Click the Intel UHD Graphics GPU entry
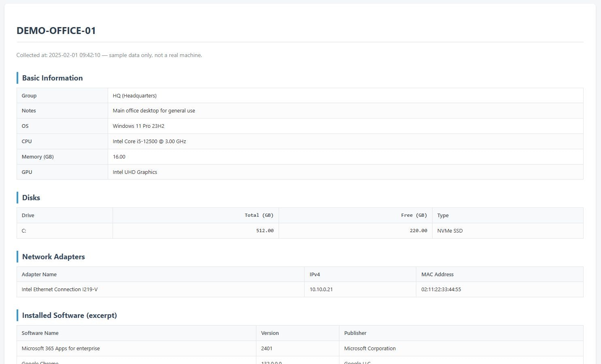The image size is (601, 364). (x=135, y=172)
